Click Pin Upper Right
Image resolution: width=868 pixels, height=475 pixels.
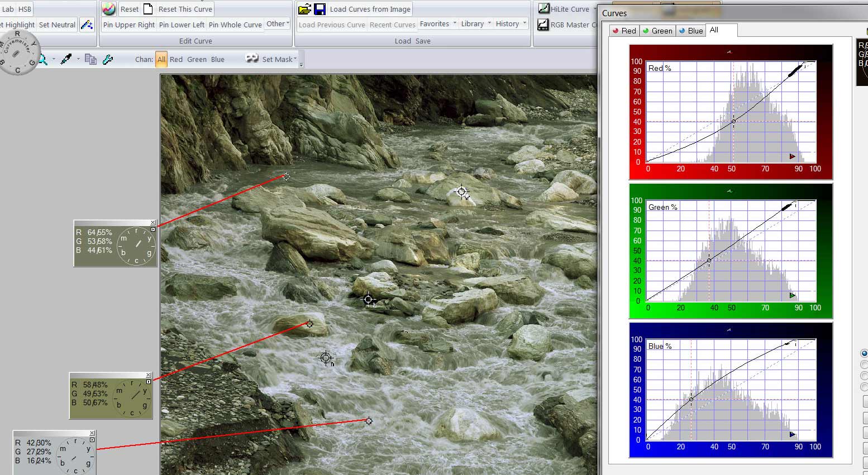point(129,25)
